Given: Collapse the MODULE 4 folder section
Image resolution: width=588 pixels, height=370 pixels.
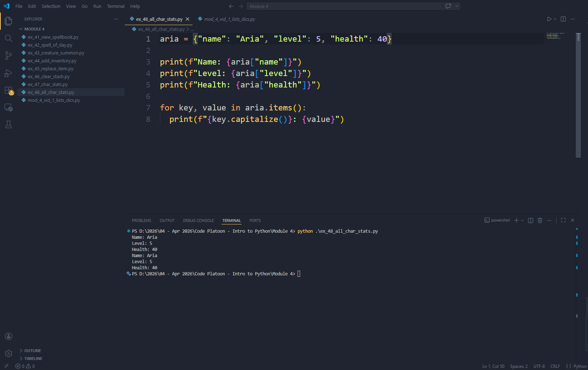Looking at the screenshot, I should pyautogui.click(x=34, y=29).
